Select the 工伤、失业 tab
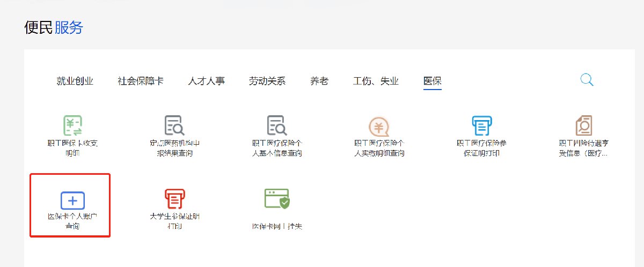Screen dimensions: 644x267 tap(376, 81)
